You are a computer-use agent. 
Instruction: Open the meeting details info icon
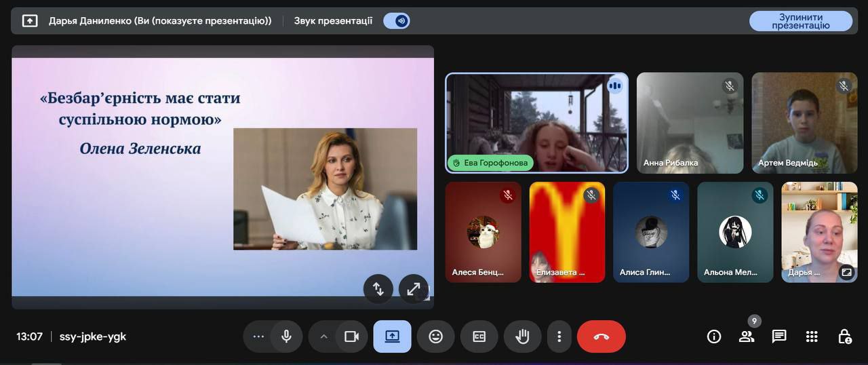pos(714,337)
